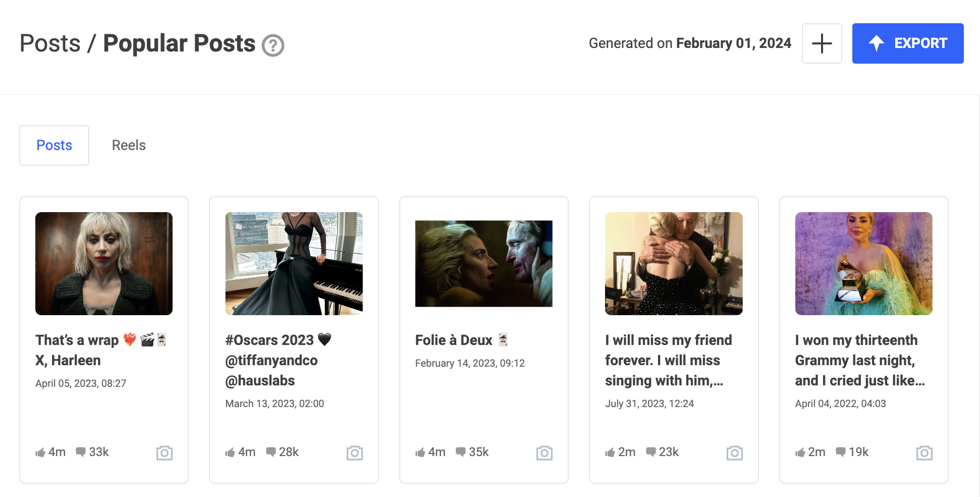Click the camera icon on Grammy card
Image resolution: width=980 pixels, height=497 pixels.
pos(924,453)
